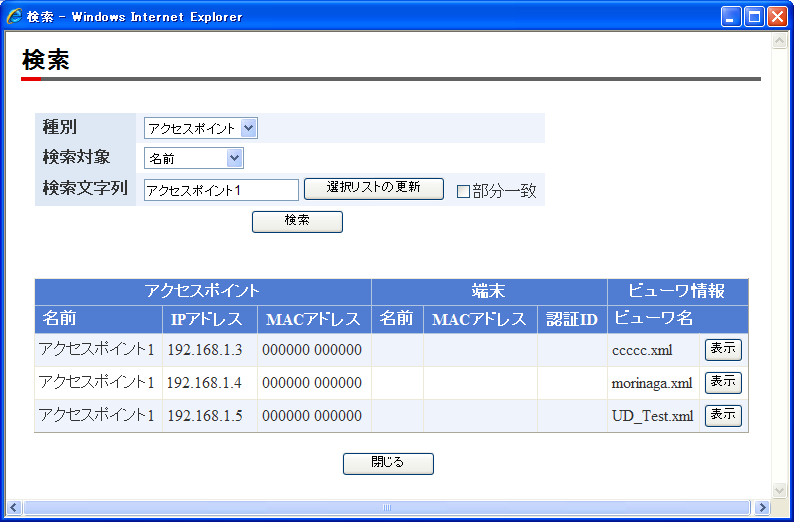Click the vertical scrollbar down arrow
Viewport: 794px width, 522px height.
[779, 490]
